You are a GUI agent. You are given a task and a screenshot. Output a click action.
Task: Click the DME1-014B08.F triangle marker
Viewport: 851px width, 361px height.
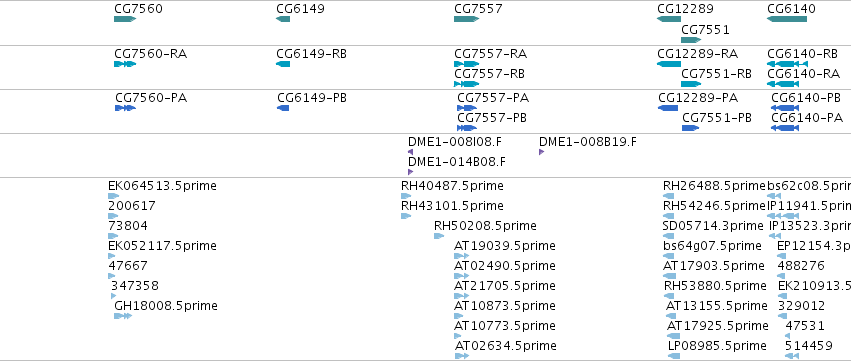point(410,172)
